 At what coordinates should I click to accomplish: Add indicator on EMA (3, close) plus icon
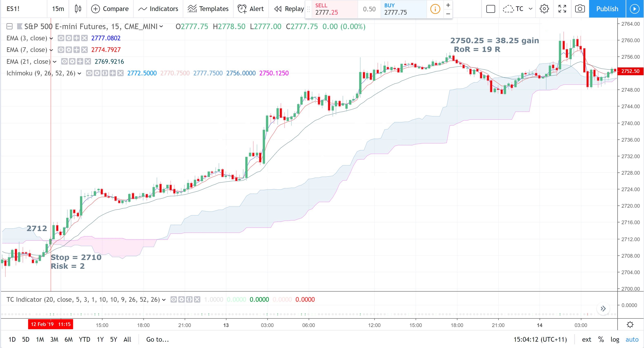[x=76, y=38]
